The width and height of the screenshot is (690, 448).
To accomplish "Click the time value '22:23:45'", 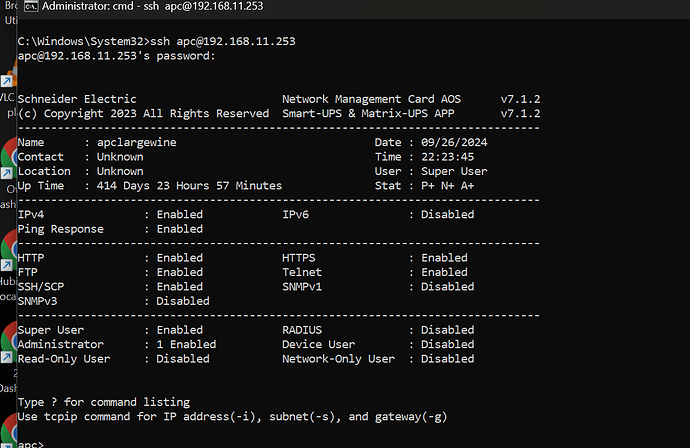I will point(448,157).
